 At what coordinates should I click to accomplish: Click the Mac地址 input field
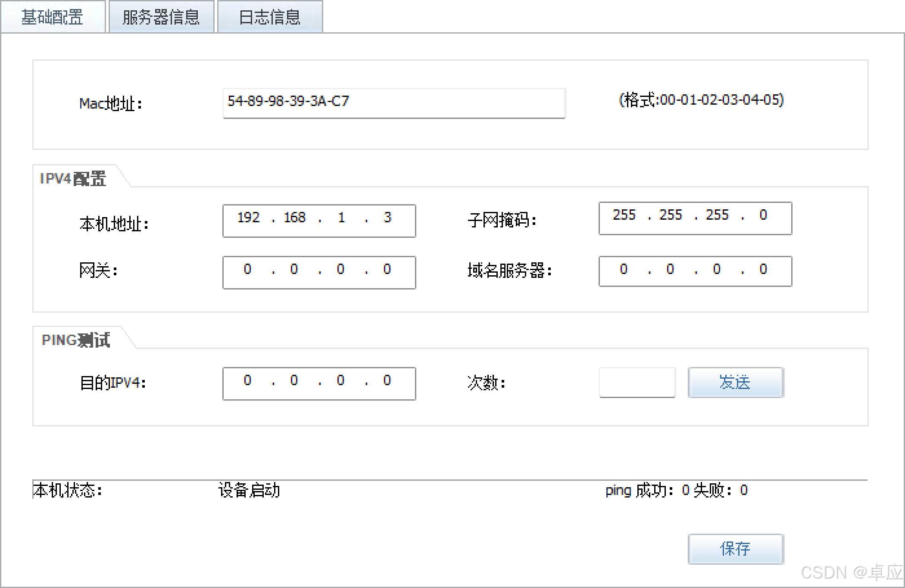[x=394, y=103]
